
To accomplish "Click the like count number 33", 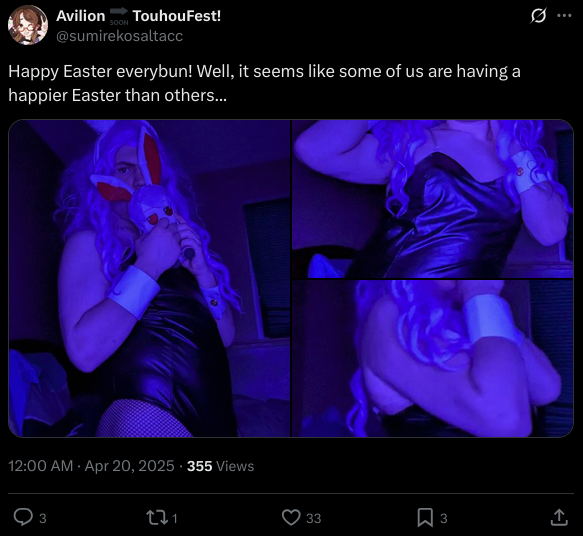I will pyautogui.click(x=313, y=518).
